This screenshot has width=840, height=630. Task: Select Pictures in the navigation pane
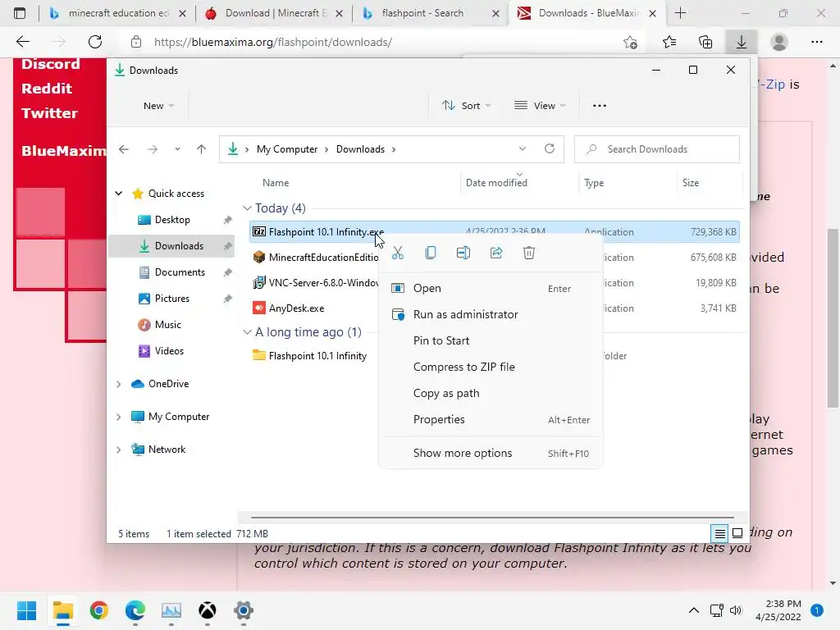(x=172, y=299)
